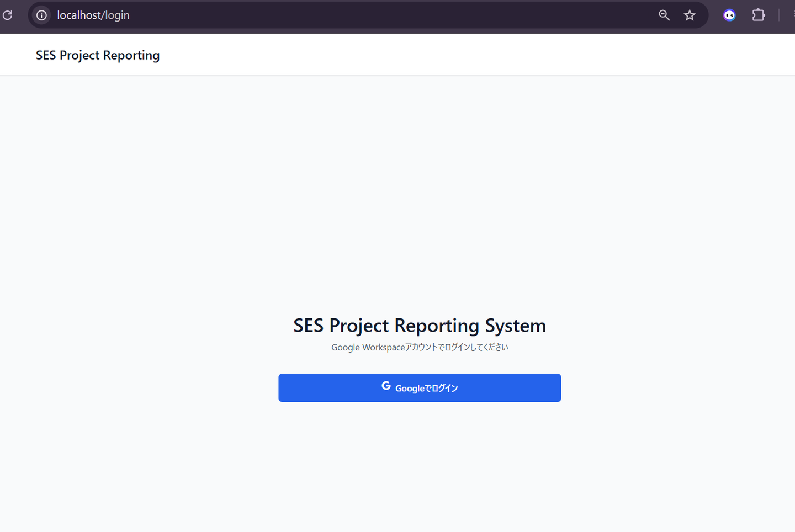View site information for localhost

click(x=42, y=15)
